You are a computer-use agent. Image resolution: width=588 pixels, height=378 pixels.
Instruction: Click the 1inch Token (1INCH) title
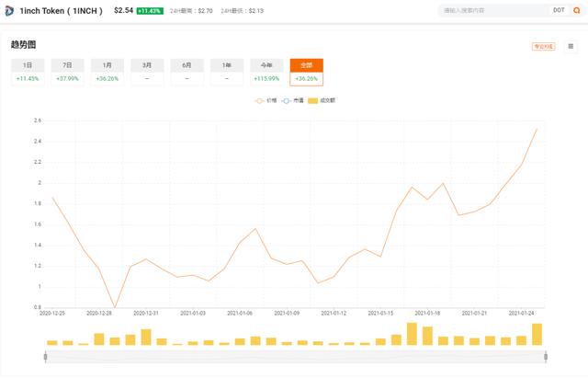click(x=61, y=11)
